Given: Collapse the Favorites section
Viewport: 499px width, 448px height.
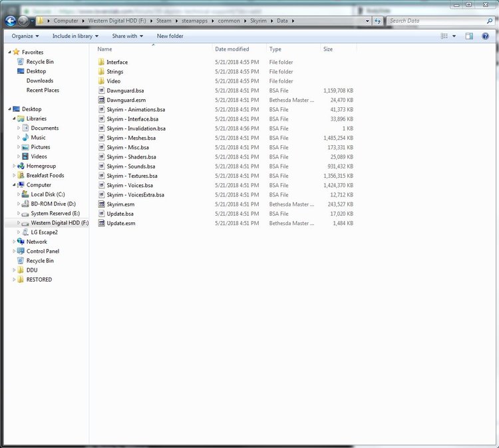Looking at the screenshot, I should (9, 52).
